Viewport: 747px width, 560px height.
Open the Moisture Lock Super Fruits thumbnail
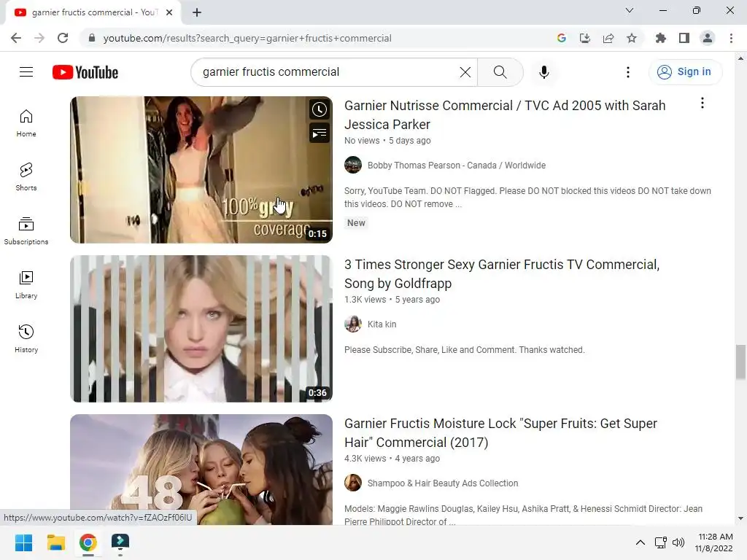(x=201, y=470)
